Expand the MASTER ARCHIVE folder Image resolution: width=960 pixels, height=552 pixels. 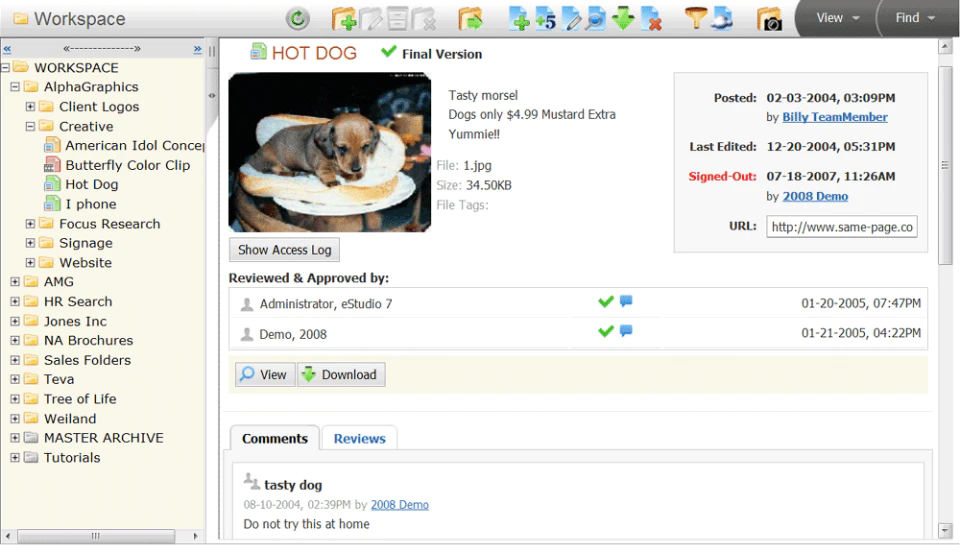coord(15,438)
